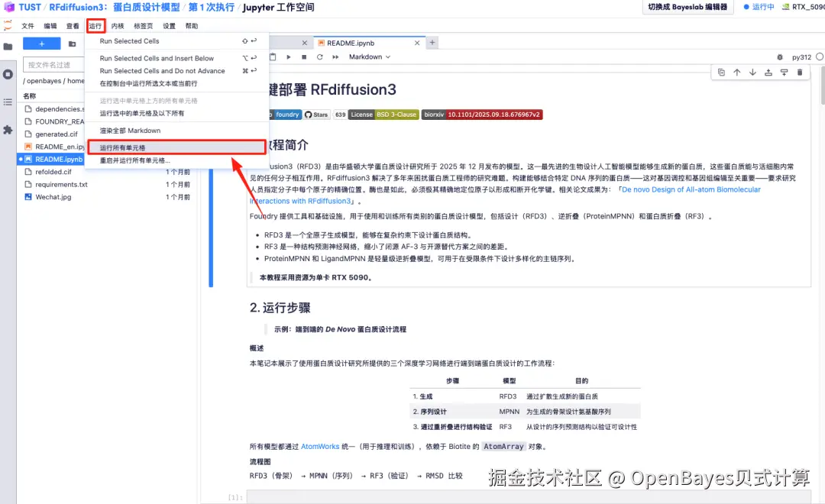The height and width of the screenshot is (504, 825).
Task: Insert a cell below this one
Action: pyautogui.click(x=784, y=73)
